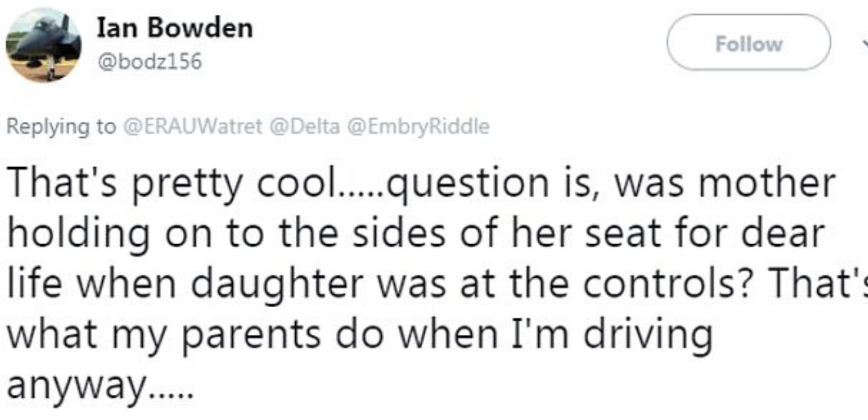
Task: Expand the chevron beside the Follow button
Action: 864,43
